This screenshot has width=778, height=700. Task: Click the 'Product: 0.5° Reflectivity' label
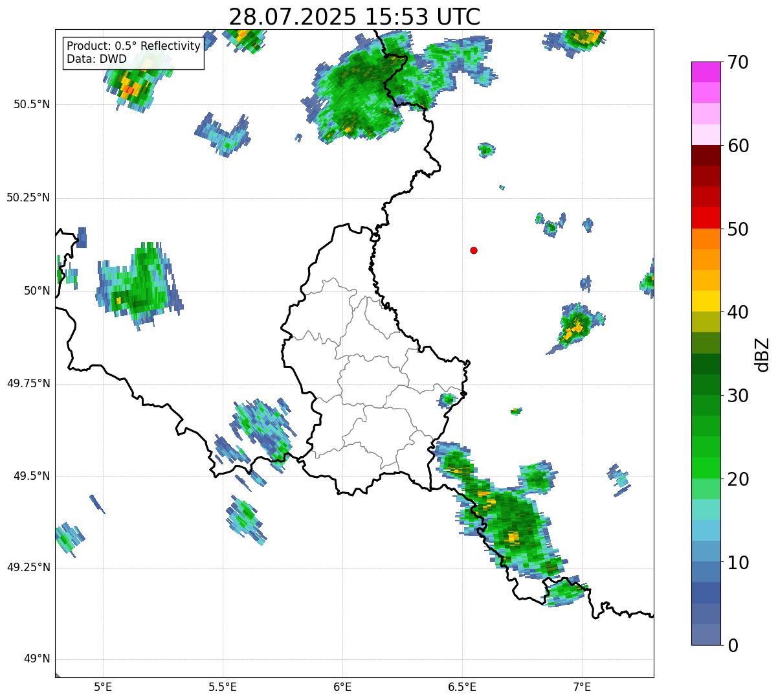[133, 47]
